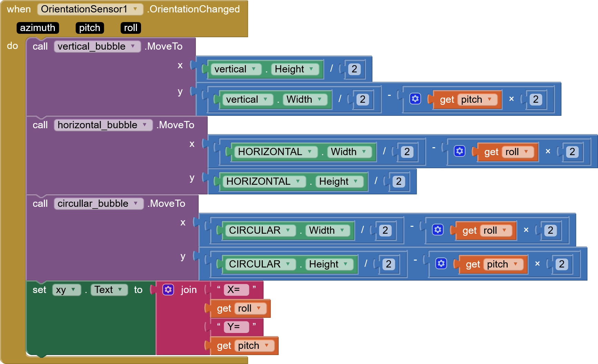Screen dimensions: 598x364
Task: Edit multiplier 2 after get pitch in vertical_bubble y
Action: [536, 99]
